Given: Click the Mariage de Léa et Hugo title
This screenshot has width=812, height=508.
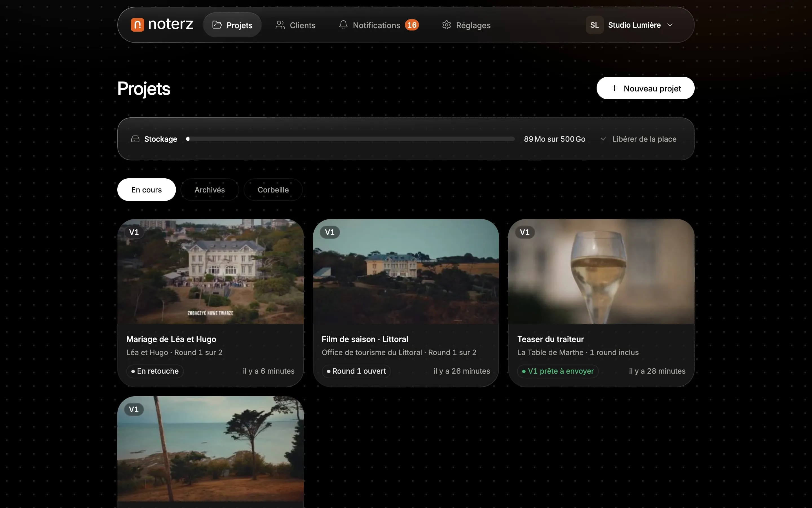Looking at the screenshot, I should point(171,339).
